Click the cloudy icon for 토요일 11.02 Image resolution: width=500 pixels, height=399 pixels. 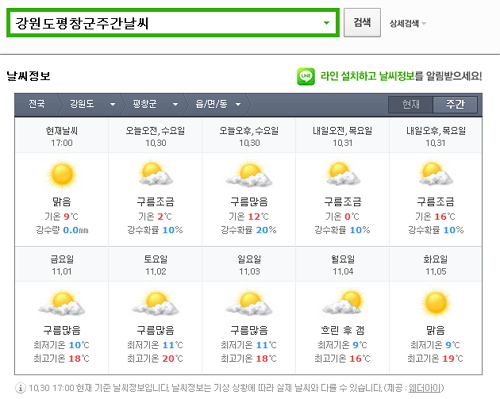pyautogui.click(x=155, y=303)
